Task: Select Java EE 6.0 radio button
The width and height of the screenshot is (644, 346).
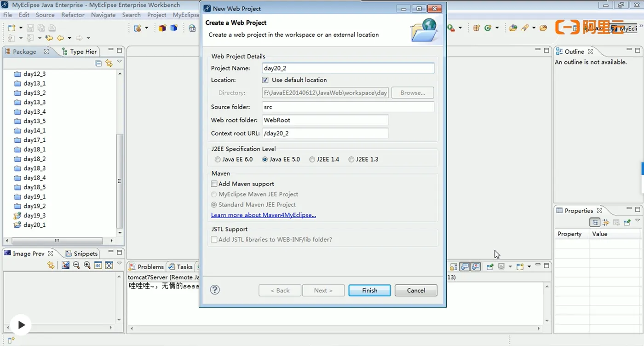Action: 218,160
